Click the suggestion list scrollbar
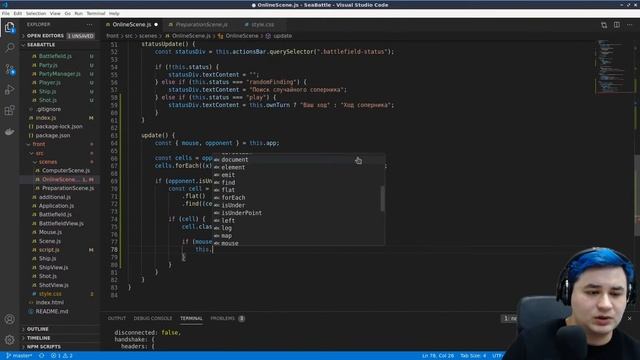 coord(382,199)
